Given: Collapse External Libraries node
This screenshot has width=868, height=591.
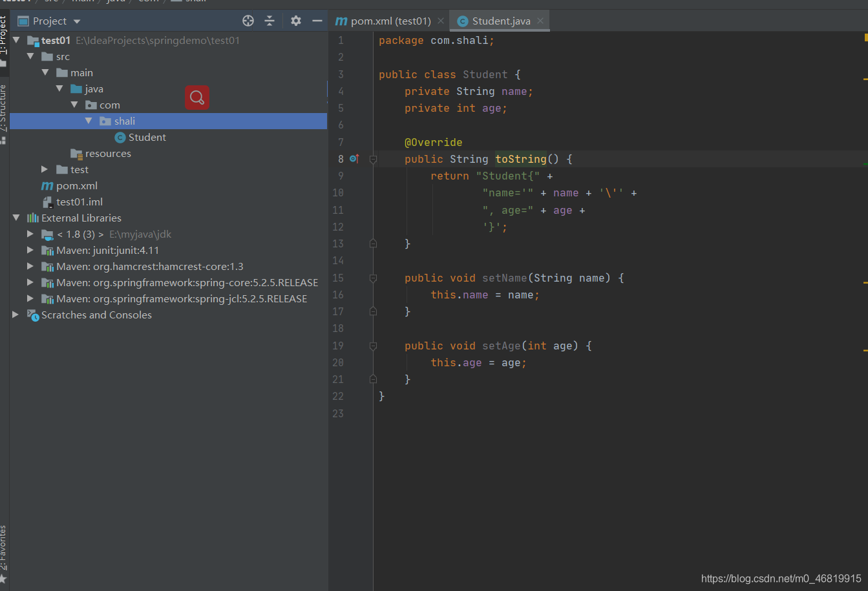Looking at the screenshot, I should pyautogui.click(x=16, y=218).
